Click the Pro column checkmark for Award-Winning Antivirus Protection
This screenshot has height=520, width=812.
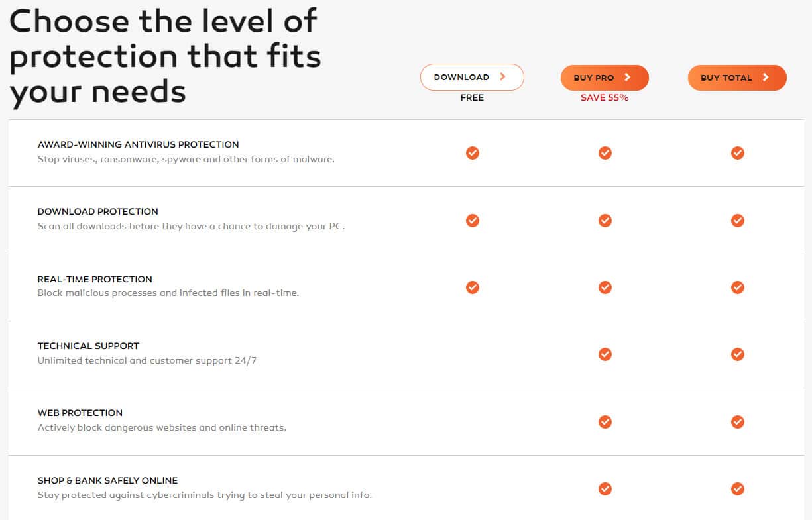605,153
